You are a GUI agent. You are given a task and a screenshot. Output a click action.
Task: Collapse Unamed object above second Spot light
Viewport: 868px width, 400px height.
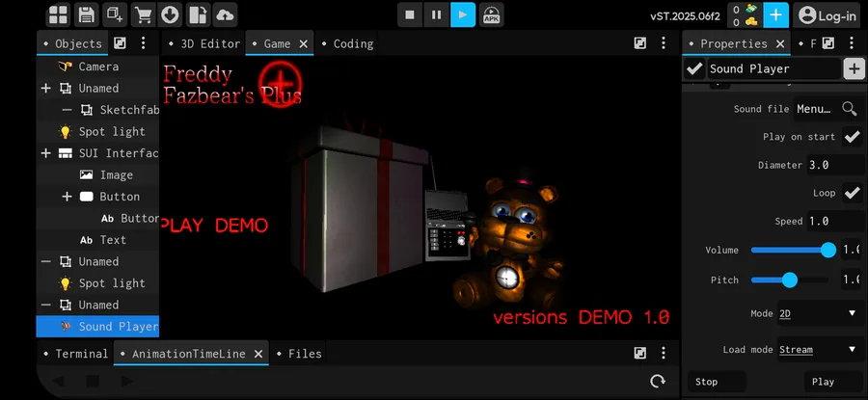(x=45, y=261)
